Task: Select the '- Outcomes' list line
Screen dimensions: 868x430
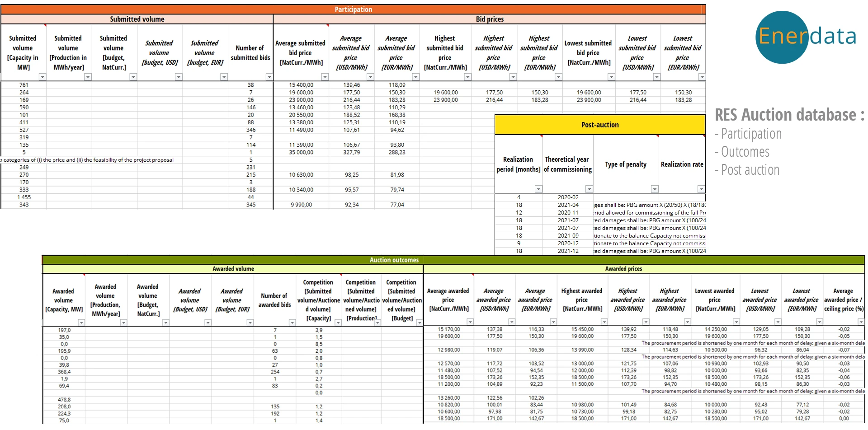Action: coord(742,152)
